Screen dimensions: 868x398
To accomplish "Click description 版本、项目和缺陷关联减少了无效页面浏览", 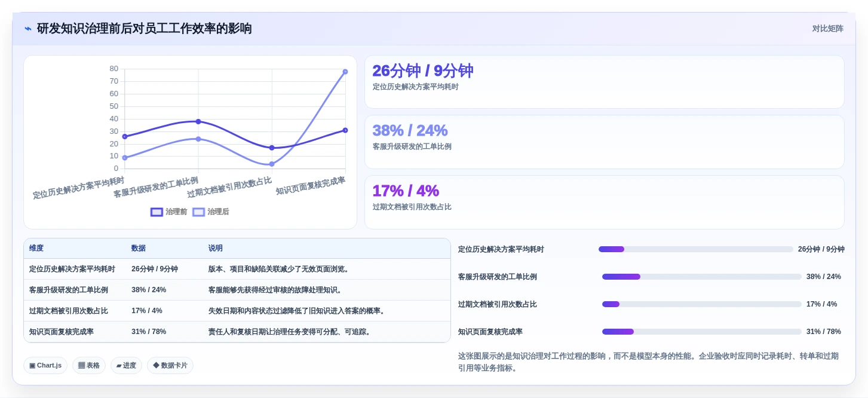I will (280, 269).
